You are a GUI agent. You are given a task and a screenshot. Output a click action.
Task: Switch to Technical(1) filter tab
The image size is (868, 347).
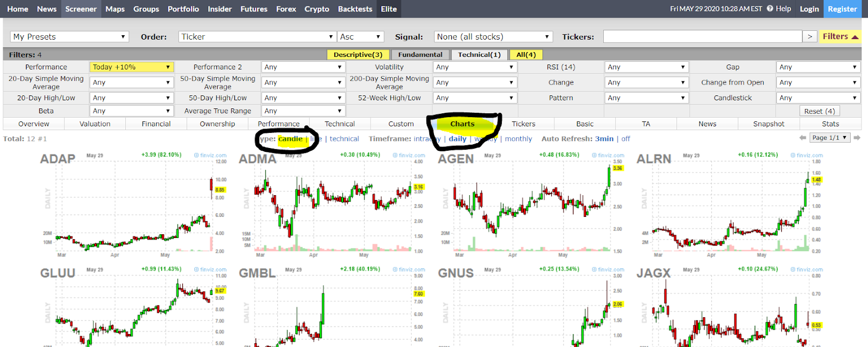[x=480, y=54]
